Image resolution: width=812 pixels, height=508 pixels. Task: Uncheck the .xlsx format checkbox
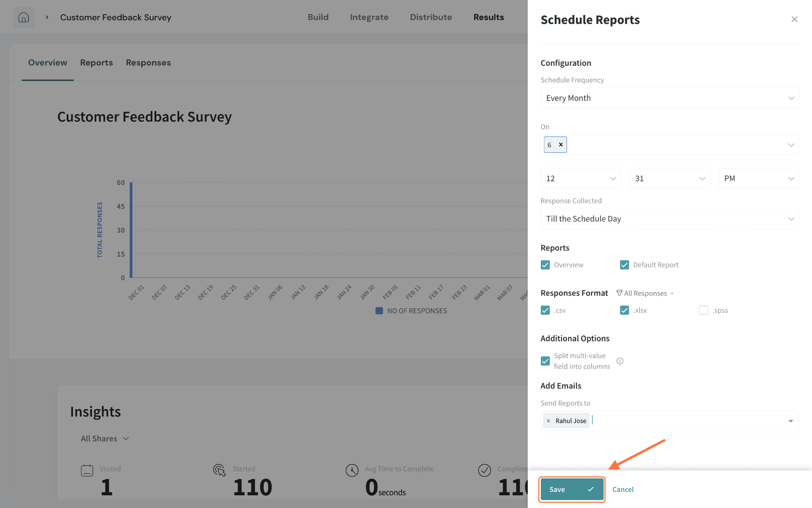624,310
